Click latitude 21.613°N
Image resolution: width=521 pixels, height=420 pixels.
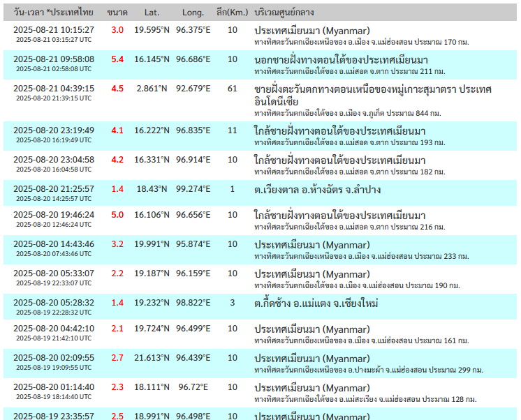click(152, 357)
